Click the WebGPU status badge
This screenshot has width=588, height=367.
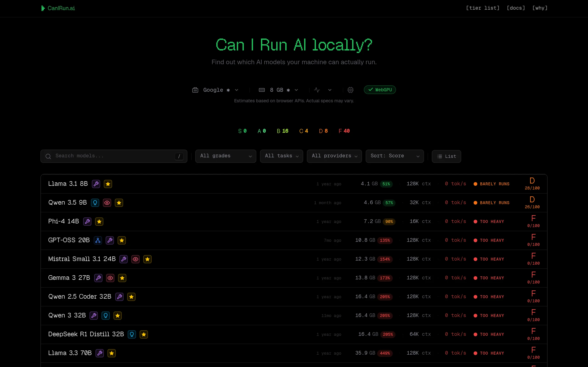coord(380,89)
